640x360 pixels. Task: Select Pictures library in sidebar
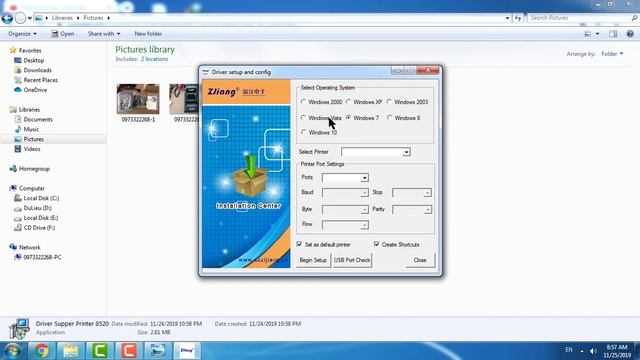(x=33, y=139)
